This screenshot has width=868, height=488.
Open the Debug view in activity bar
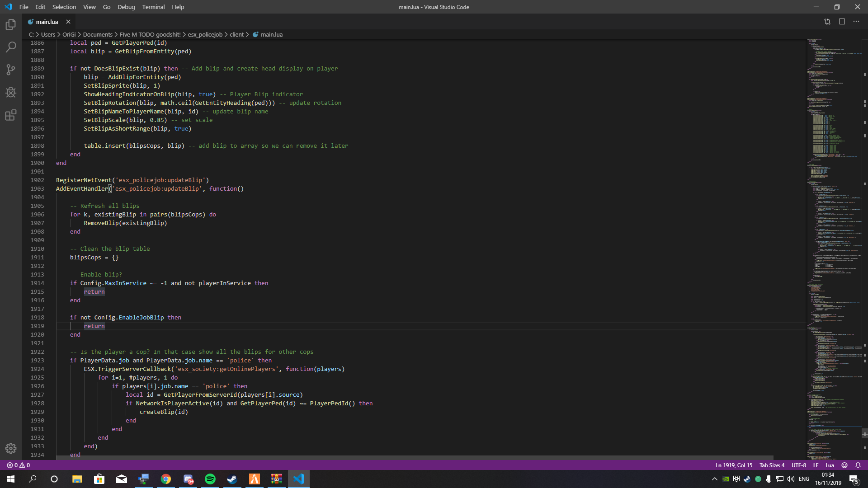pyautogui.click(x=11, y=92)
